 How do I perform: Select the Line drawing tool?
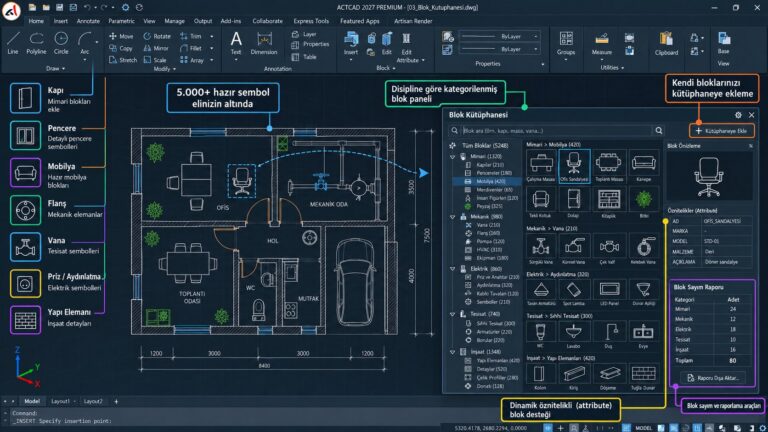13,43
